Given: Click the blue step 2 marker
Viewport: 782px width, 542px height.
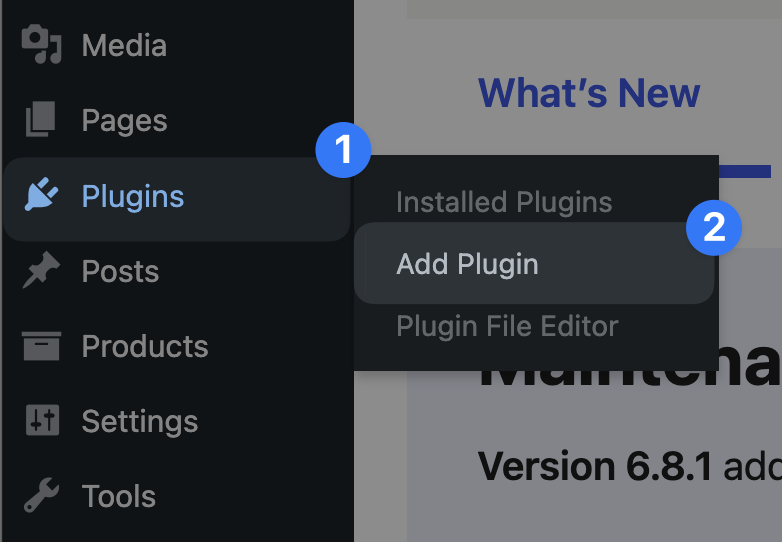Looking at the screenshot, I should click(x=714, y=228).
